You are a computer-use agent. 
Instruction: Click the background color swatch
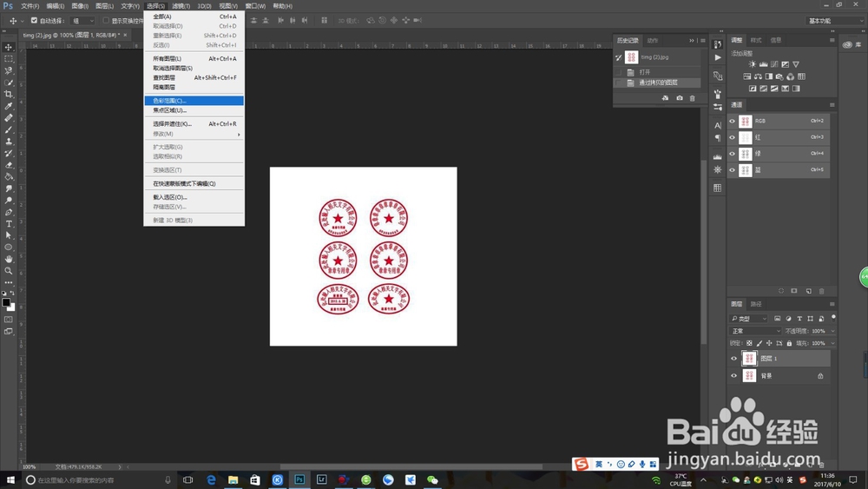[11, 307]
